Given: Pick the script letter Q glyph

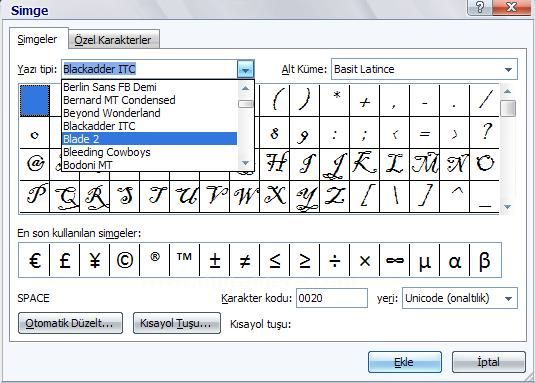Looking at the screenshot, I should pos(64,196).
